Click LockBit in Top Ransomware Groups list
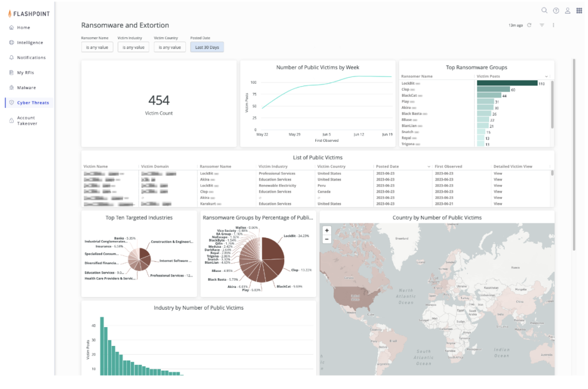Viewport: 588px width, 389px height. pyautogui.click(x=408, y=83)
